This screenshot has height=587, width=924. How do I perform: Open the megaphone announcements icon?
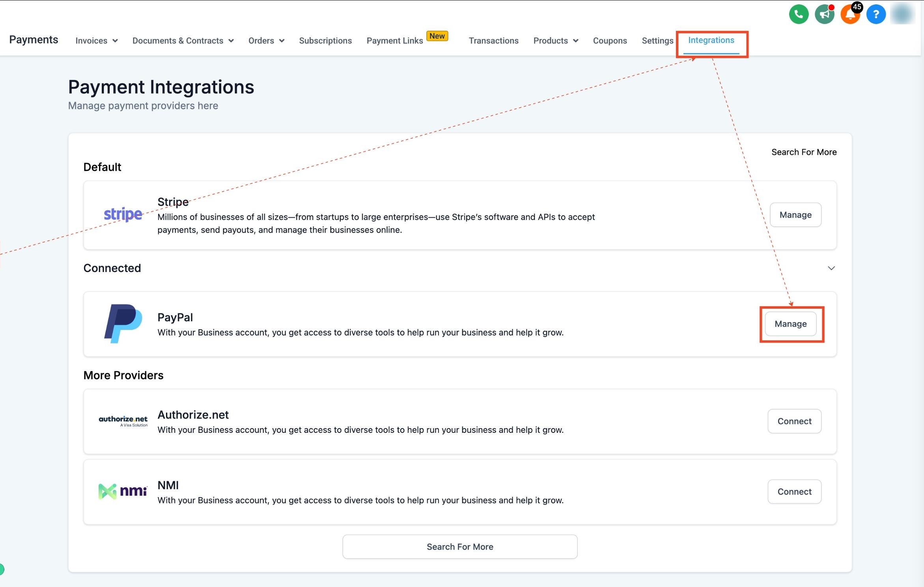pyautogui.click(x=824, y=15)
